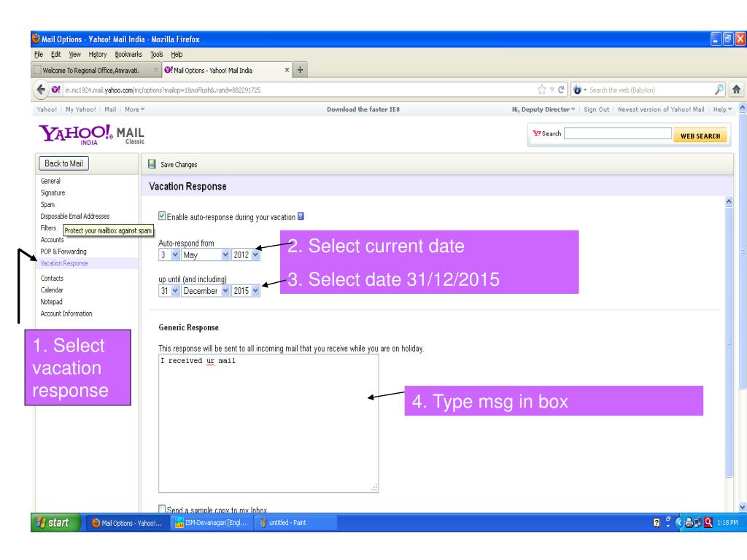This screenshot has width=747, height=560.
Task: Open Account Information in sidebar
Action: 66,314
